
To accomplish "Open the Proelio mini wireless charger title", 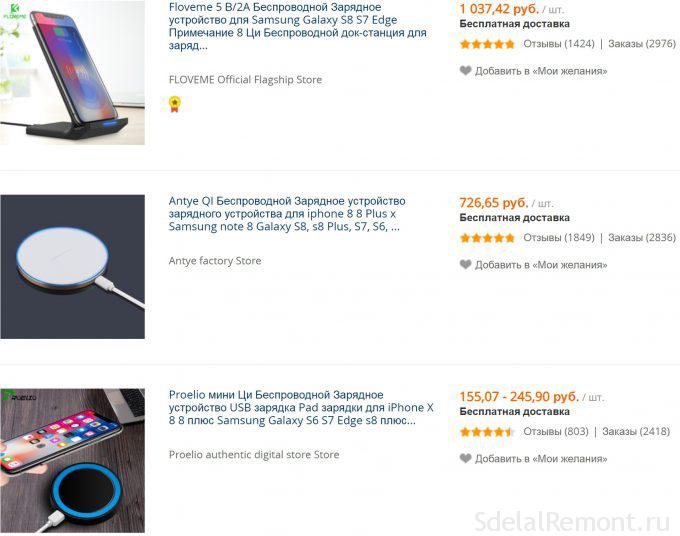I will [x=301, y=408].
